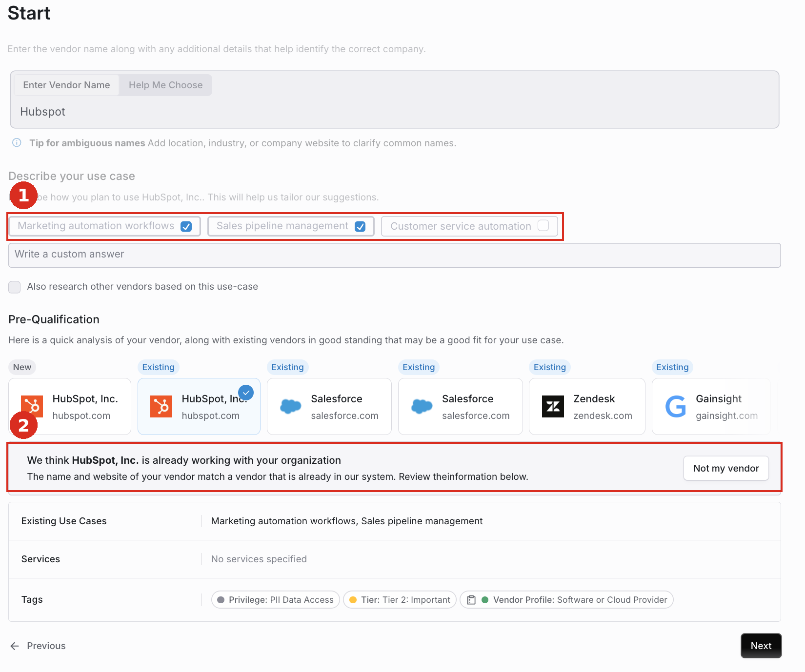
Task: Click the Start page heading
Action: (29, 13)
